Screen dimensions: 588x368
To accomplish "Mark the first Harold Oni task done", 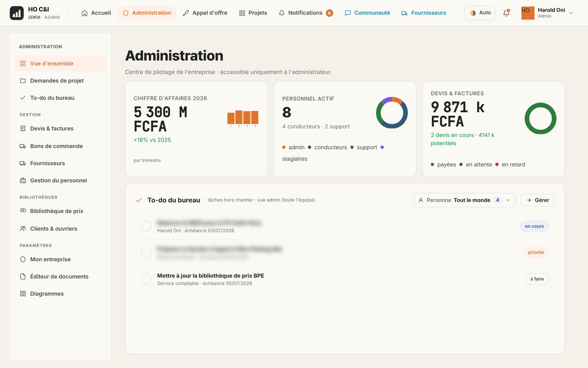I will coord(146,226).
